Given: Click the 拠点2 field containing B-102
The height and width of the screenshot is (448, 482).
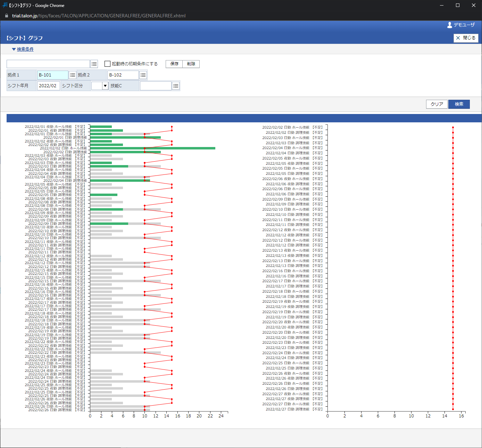Looking at the screenshot, I should pos(123,75).
